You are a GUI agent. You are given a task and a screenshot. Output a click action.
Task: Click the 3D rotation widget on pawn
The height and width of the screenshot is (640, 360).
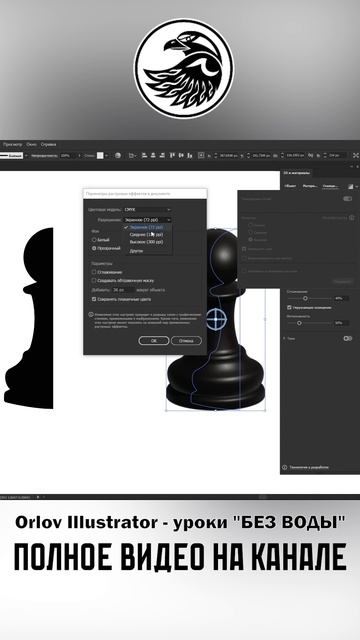(216, 319)
